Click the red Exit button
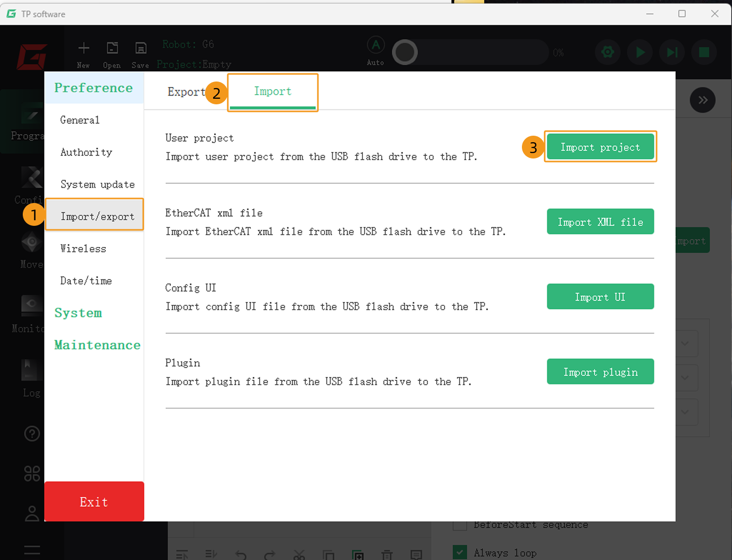The image size is (732, 560). (94, 501)
